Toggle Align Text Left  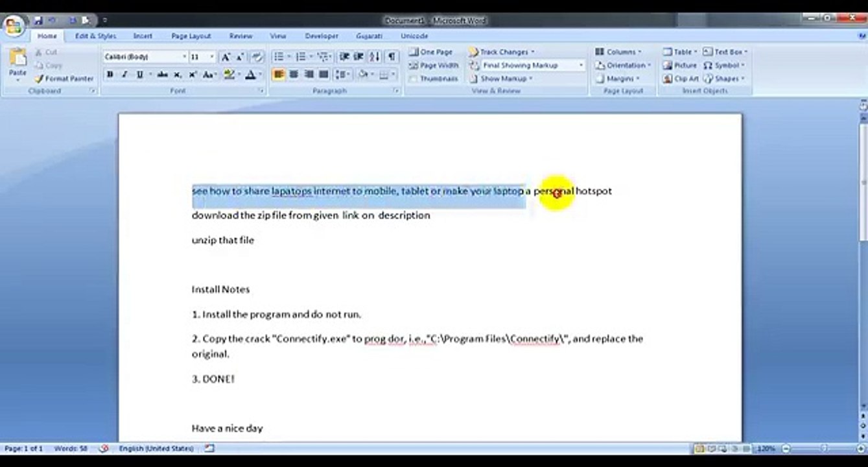click(279, 75)
